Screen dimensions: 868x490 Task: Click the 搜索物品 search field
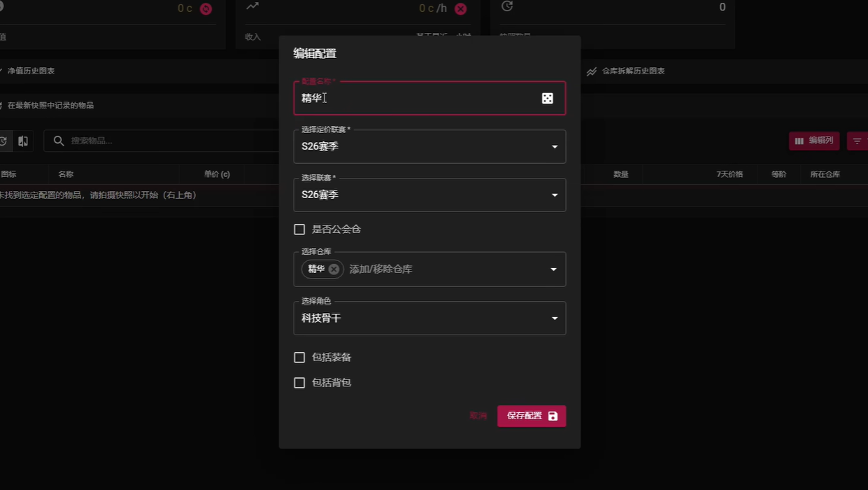click(x=162, y=141)
